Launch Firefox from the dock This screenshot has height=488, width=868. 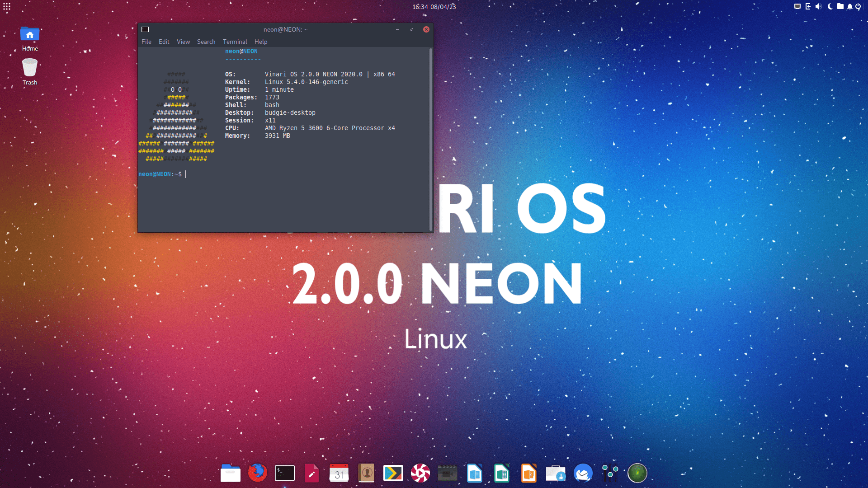point(258,473)
